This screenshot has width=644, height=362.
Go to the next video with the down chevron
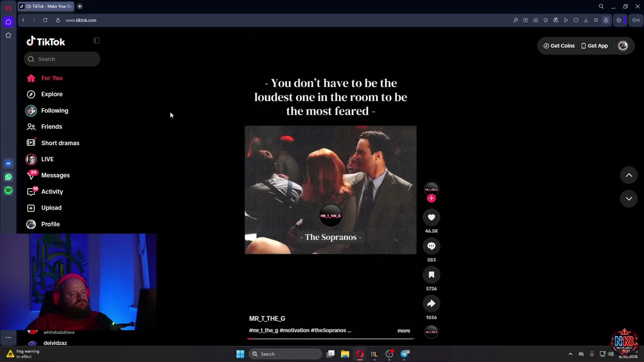point(629,199)
